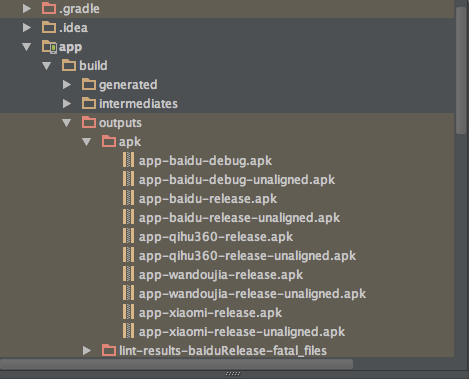Screen dimensions: 469x379
Task: Select the .gradle folder name
Action: 79,9
